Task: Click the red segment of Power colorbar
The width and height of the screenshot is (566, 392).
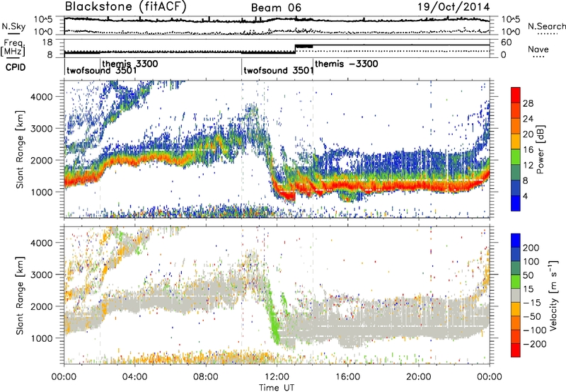Action: 516,96
